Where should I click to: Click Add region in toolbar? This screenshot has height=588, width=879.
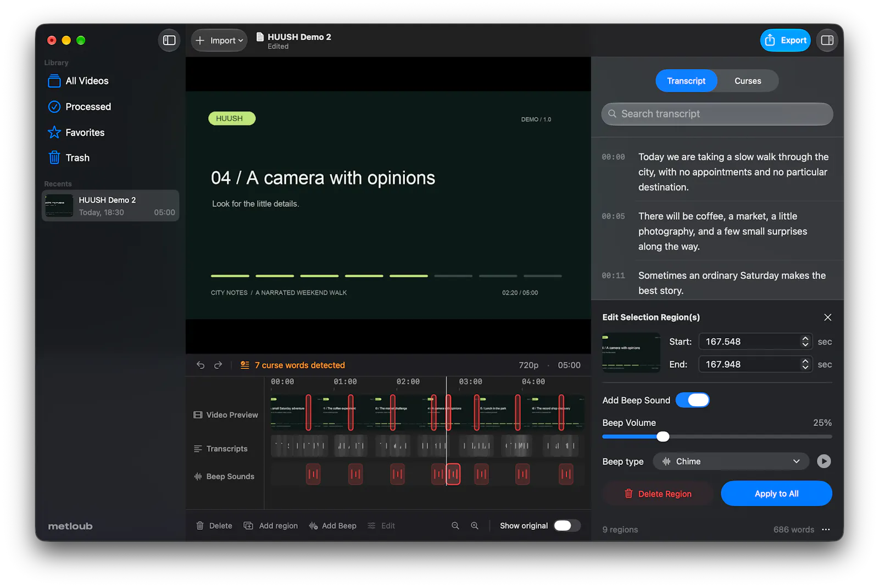click(271, 525)
